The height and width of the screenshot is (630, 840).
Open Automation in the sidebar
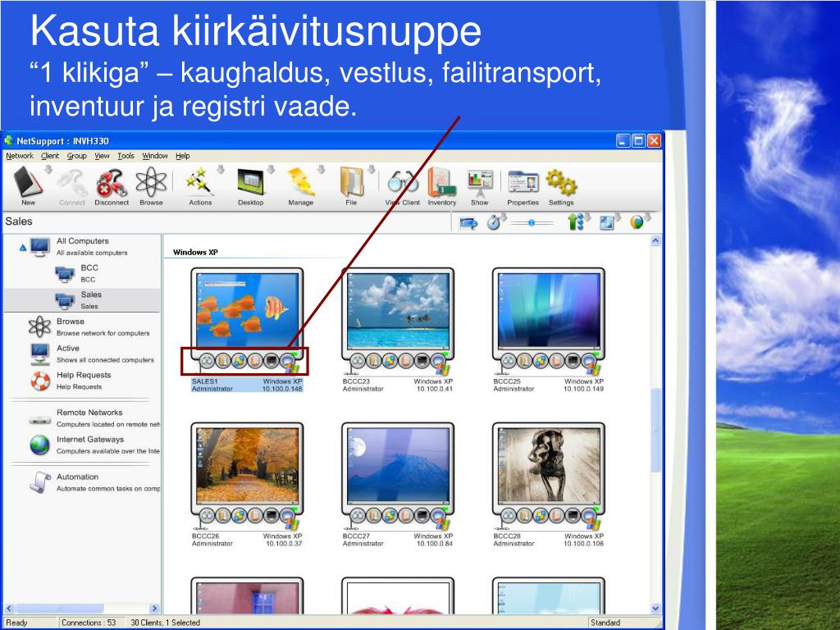pos(94,482)
